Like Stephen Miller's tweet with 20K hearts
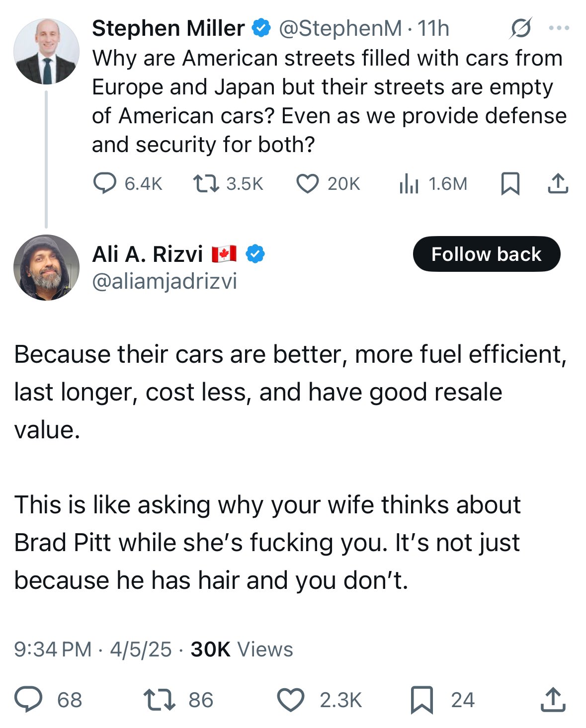Viewport: 586px width, 728px height. [307, 184]
